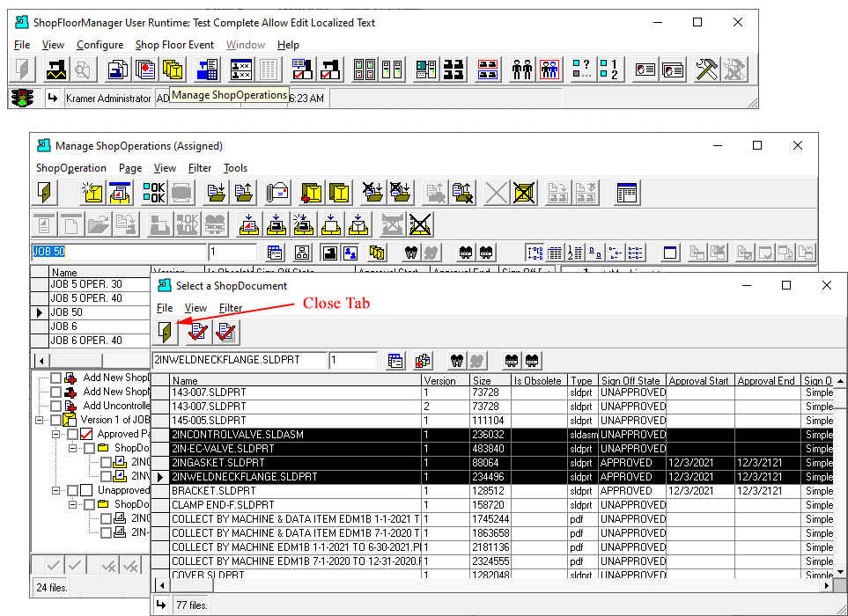Close Select a ShopDocument with the door icon
Image resolution: width=848 pixels, height=616 pixels.
pyautogui.click(x=166, y=332)
